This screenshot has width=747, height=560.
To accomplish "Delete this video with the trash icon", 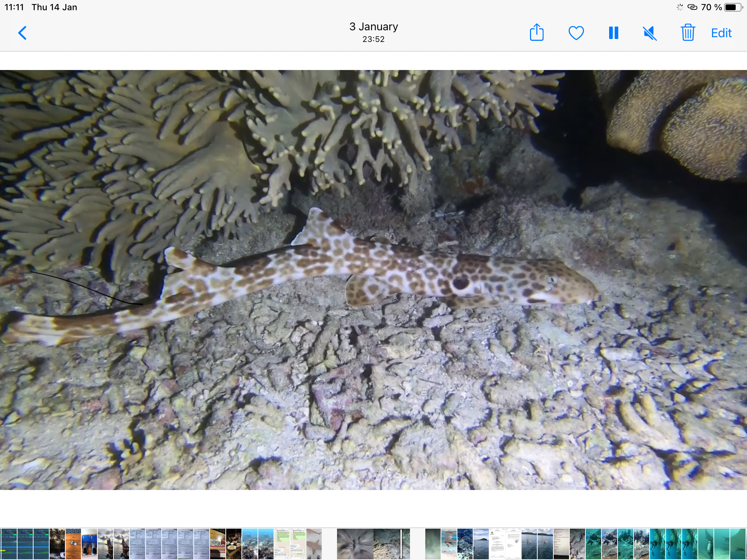I will (688, 33).
